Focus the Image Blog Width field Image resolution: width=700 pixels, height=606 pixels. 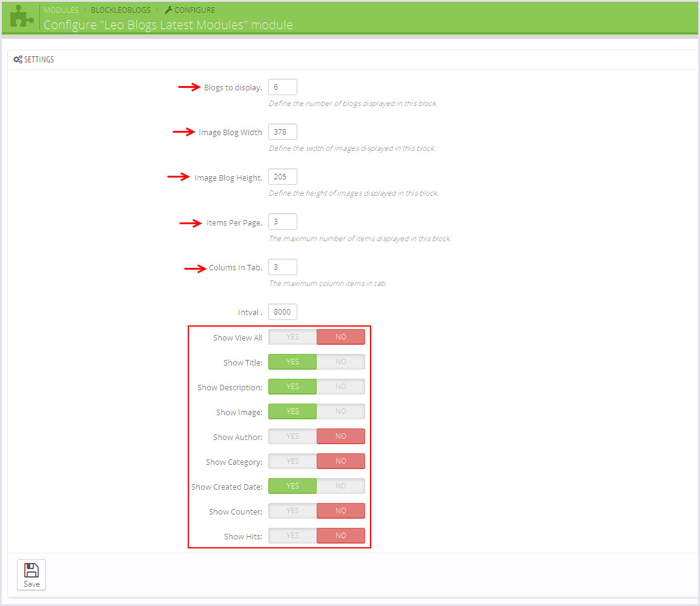click(x=283, y=132)
